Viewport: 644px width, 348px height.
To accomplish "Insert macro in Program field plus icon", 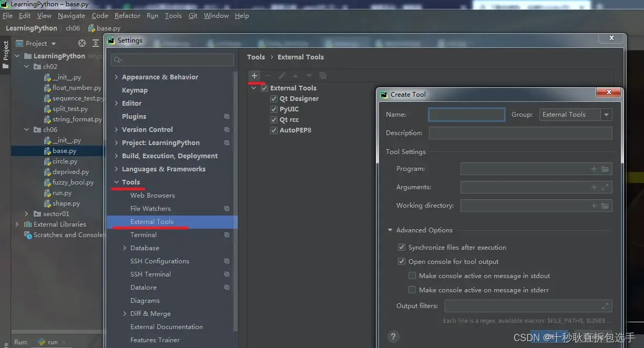I will coord(594,169).
